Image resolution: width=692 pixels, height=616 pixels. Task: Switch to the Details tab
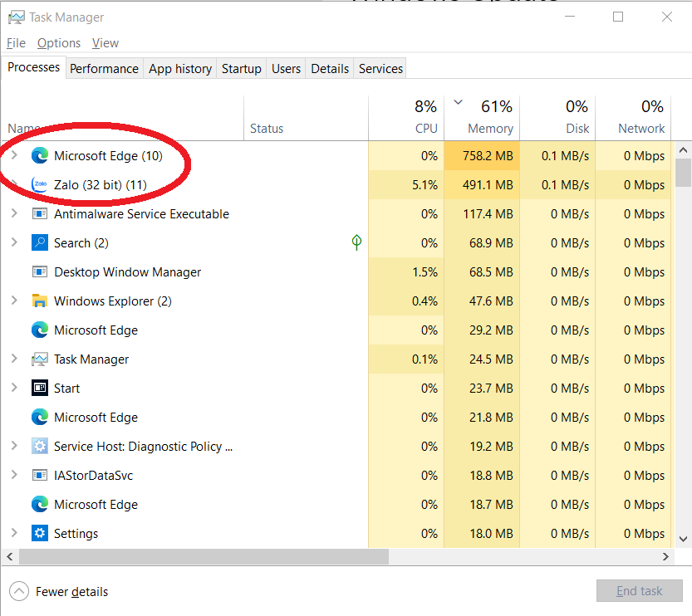(x=330, y=69)
